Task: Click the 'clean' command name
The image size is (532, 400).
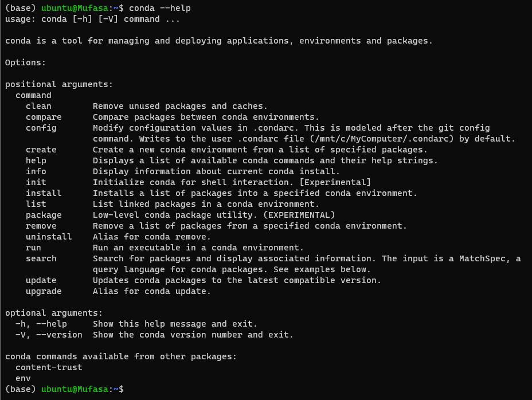Action: click(x=38, y=106)
